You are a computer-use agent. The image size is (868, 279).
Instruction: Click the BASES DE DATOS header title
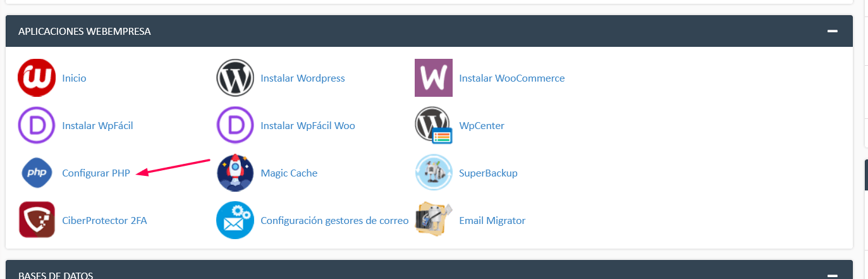tap(56, 275)
